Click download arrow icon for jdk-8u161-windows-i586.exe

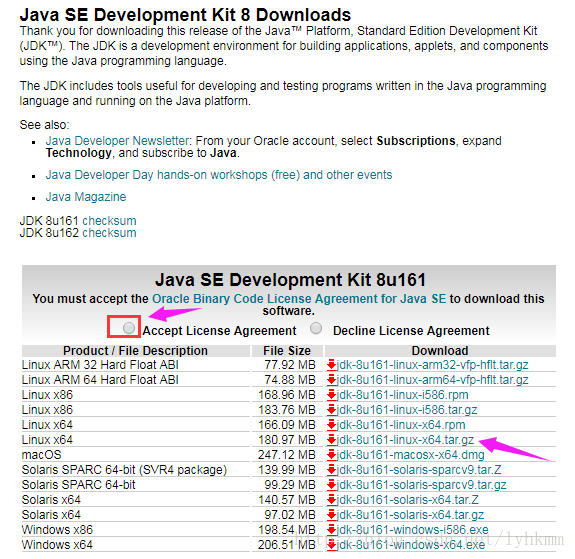(x=332, y=530)
